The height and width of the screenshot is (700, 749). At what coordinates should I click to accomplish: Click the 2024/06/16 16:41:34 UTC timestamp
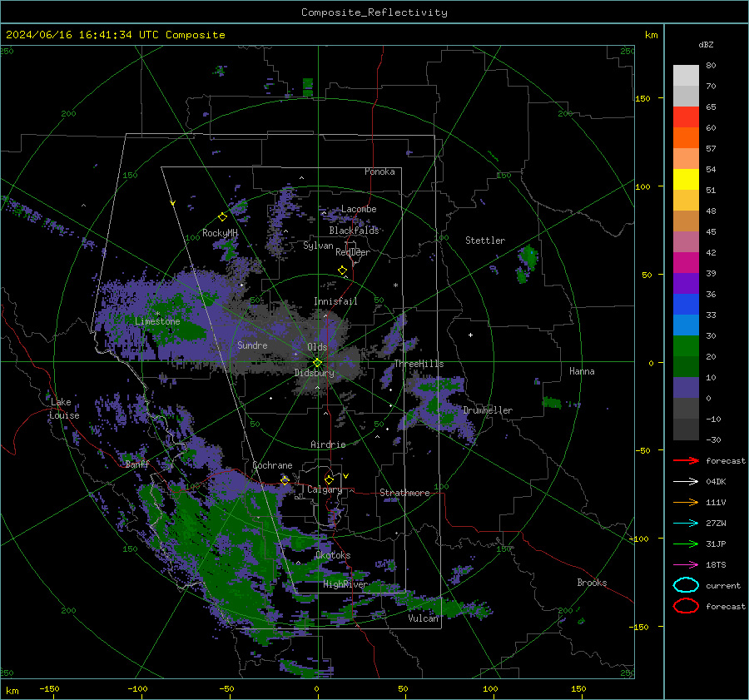[x=115, y=35]
